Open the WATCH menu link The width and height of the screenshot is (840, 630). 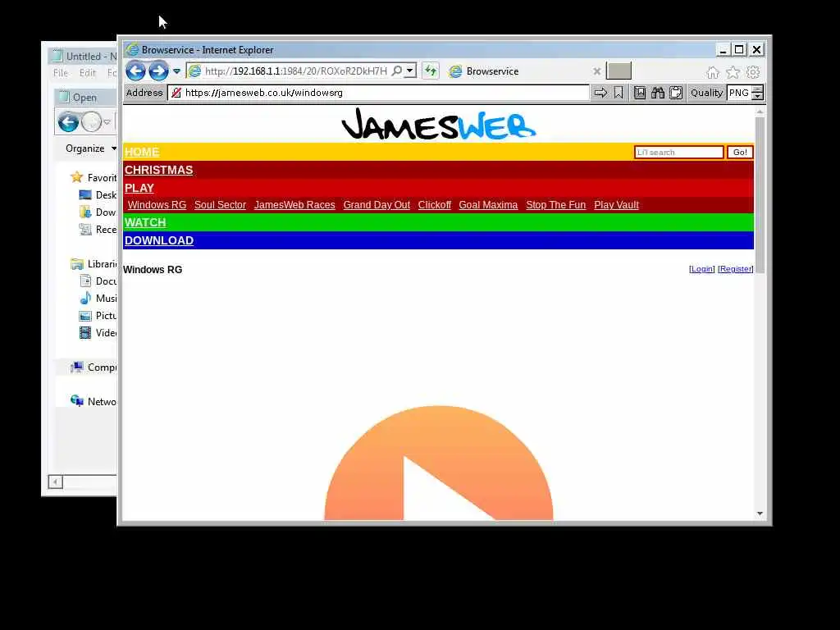145,222
